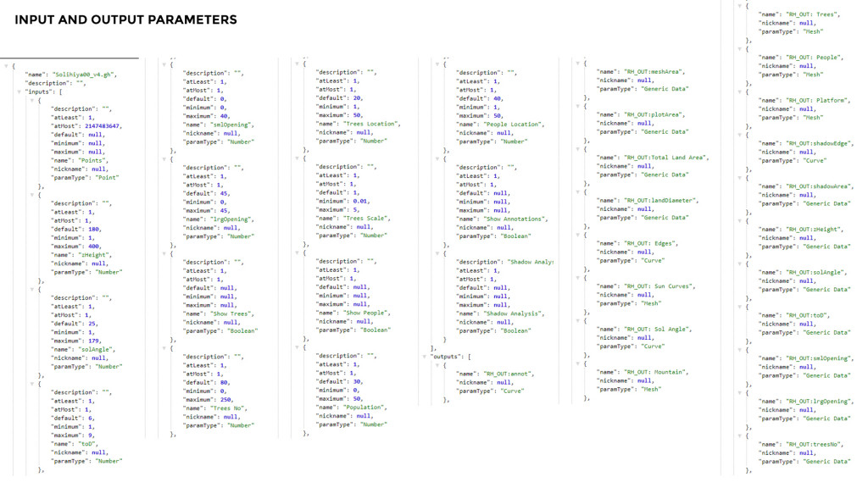
Task: Collapse the "inputs" array triangle
Action: coord(19,91)
